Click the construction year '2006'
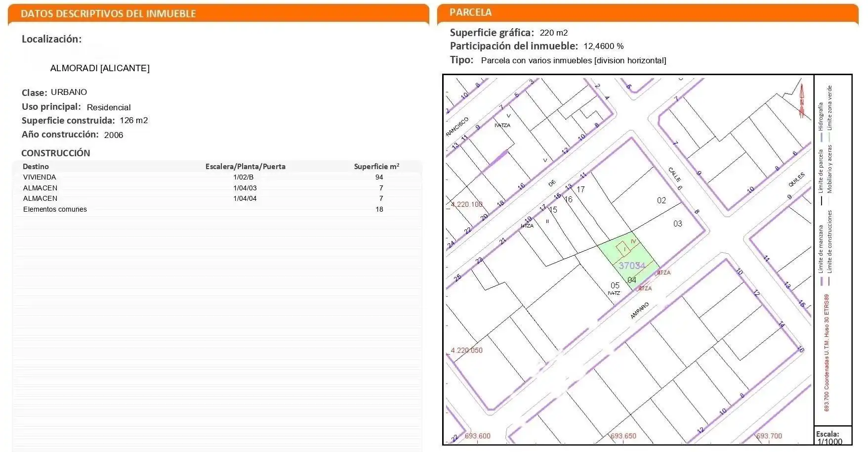This screenshot has width=868, height=452. click(x=114, y=135)
